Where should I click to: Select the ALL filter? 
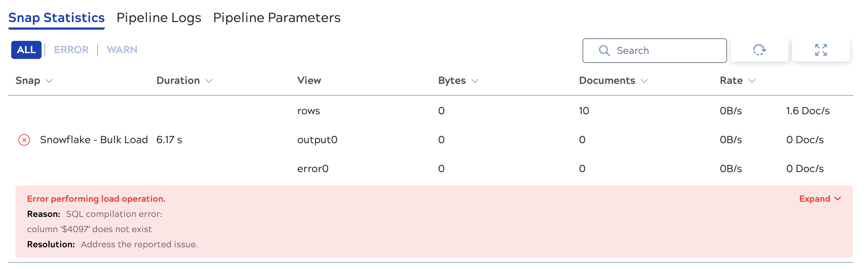[26, 50]
